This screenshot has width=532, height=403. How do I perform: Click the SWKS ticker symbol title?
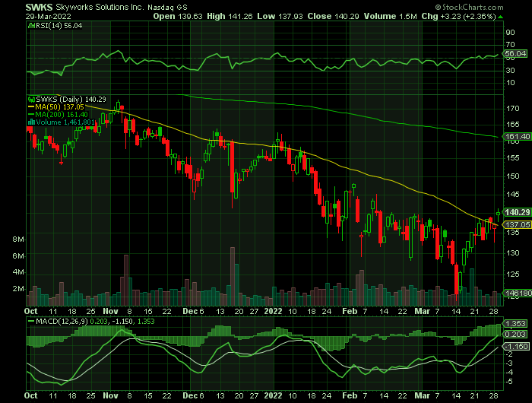click(39, 7)
